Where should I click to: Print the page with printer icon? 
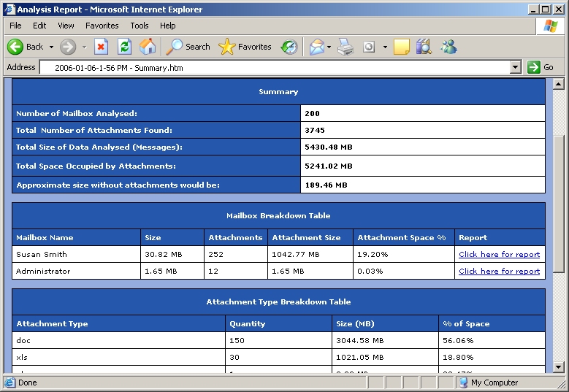(345, 47)
